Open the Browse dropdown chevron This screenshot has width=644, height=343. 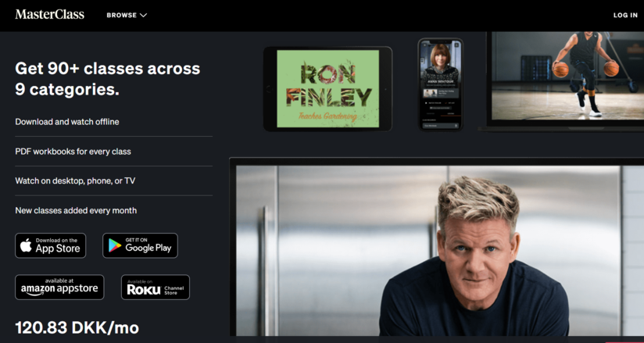coord(143,15)
